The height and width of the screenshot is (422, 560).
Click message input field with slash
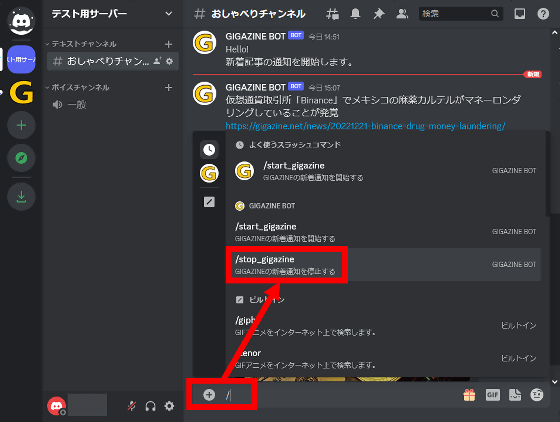339,395
